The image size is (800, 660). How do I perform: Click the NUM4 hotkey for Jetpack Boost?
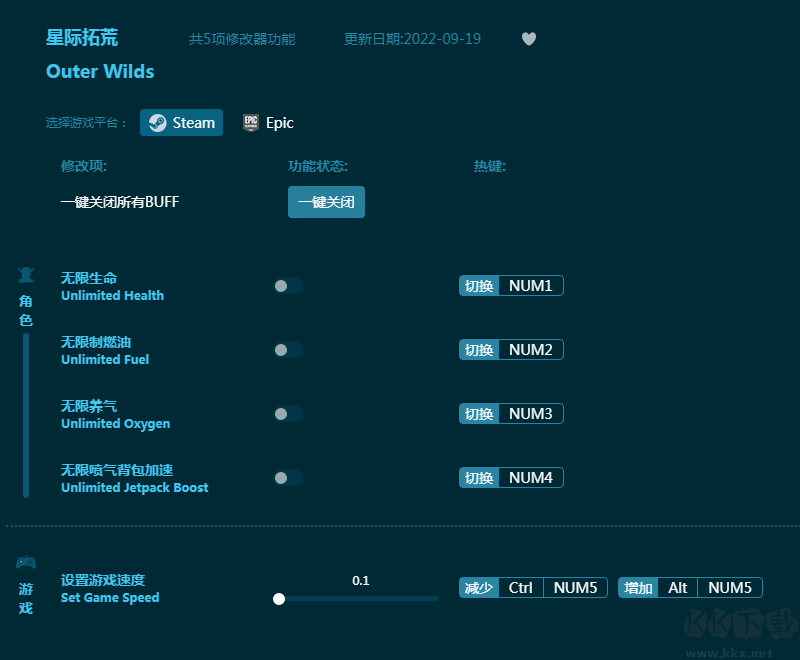530,478
